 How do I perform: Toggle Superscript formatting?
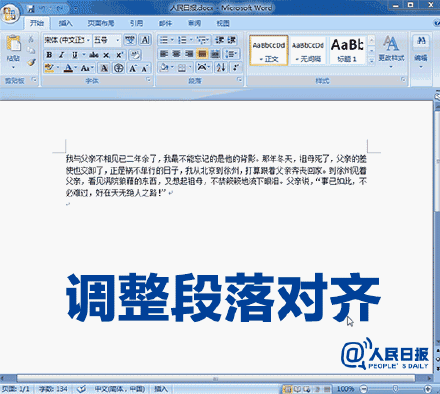point(119,55)
